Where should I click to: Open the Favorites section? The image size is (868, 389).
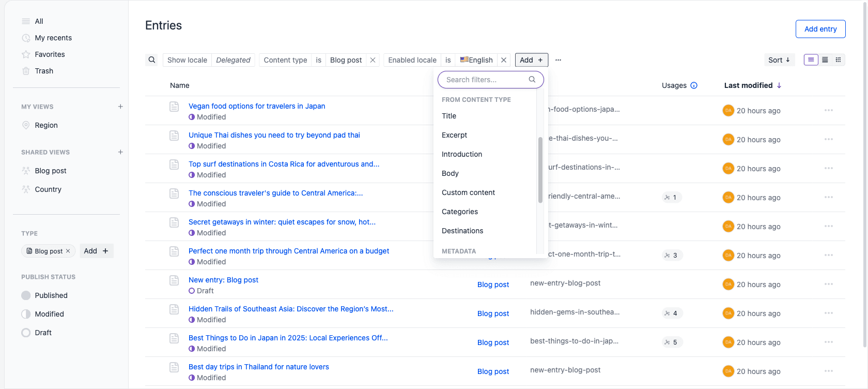(50, 54)
